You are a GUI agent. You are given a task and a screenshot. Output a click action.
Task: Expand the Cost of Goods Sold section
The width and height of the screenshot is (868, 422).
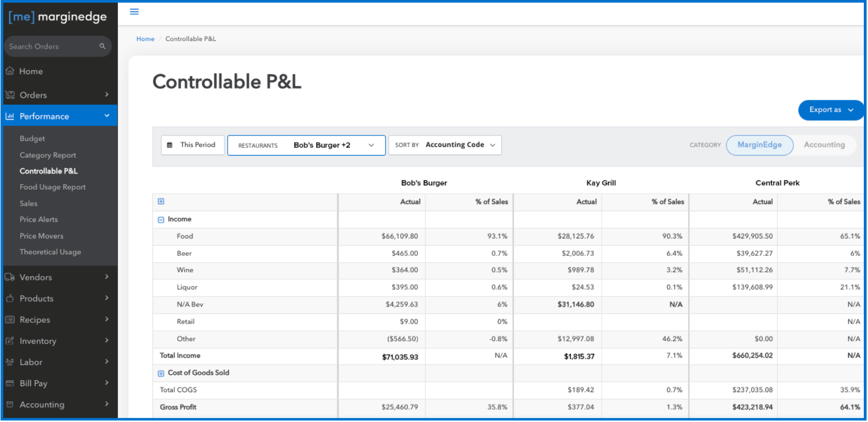coord(161,374)
